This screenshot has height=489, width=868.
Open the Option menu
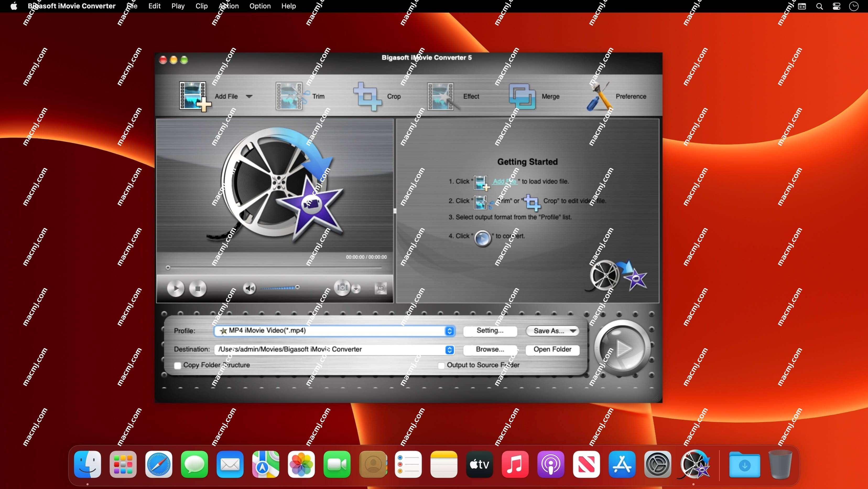tap(260, 6)
